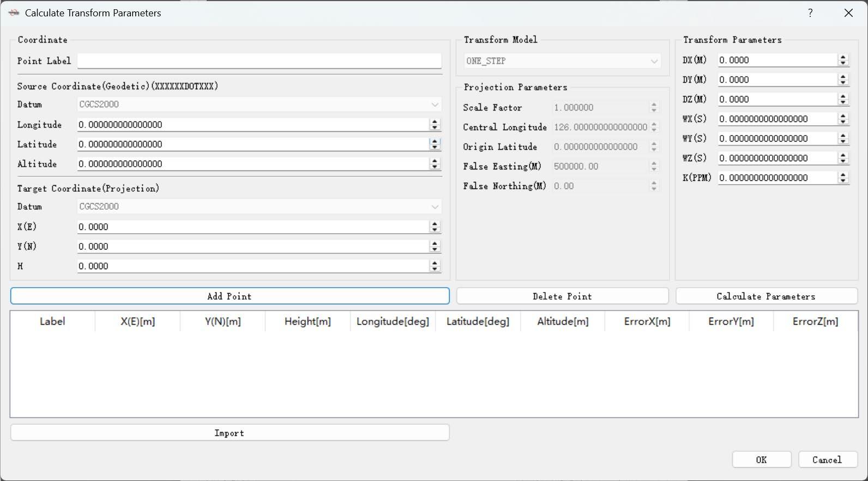
Task: Adjust the Latitude spinner arrows
Action: 435,144
